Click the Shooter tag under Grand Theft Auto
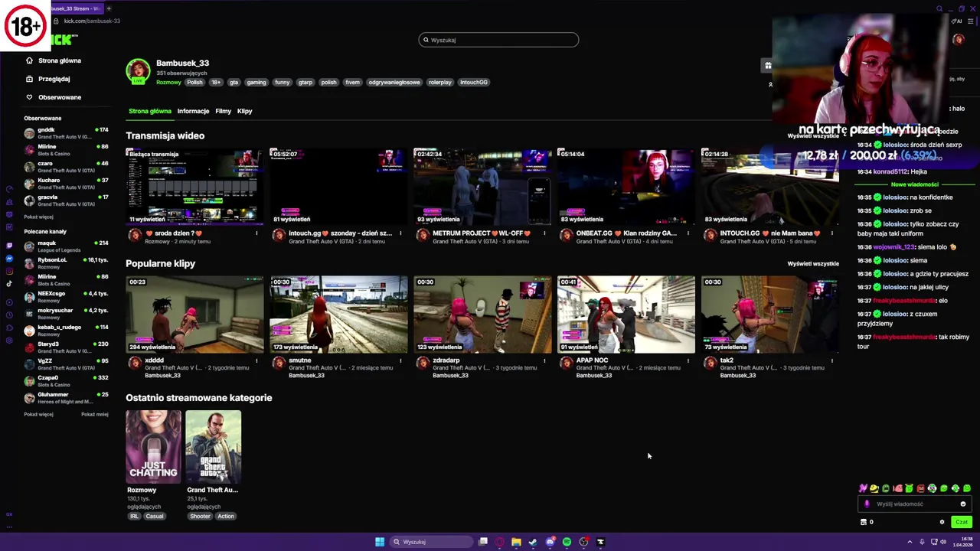Viewport: 980px width, 551px height. tap(200, 517)
